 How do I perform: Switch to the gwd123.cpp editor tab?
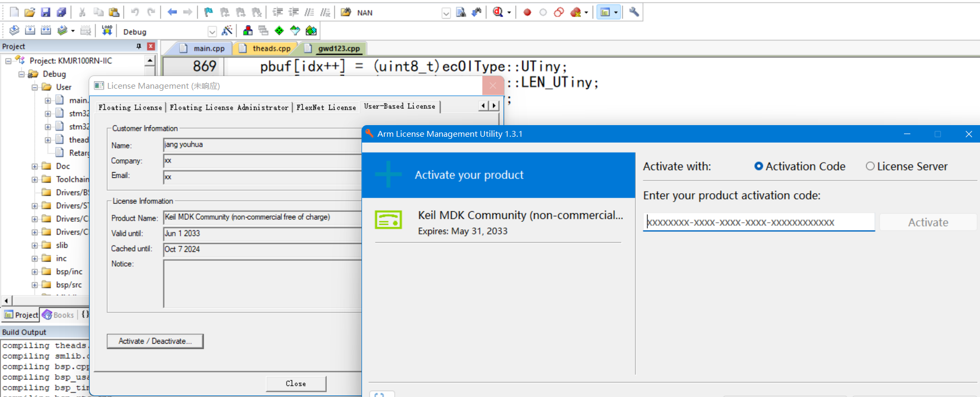[333, 49]
